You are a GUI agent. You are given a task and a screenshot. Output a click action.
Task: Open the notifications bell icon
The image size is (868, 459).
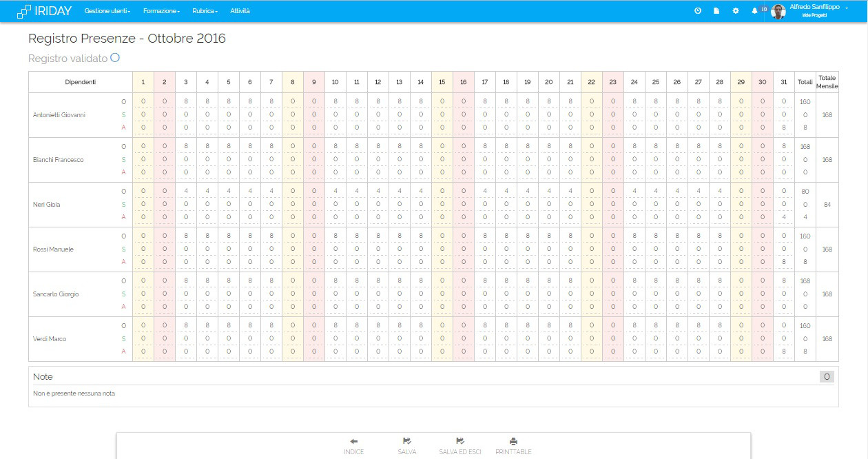[754, 11]
